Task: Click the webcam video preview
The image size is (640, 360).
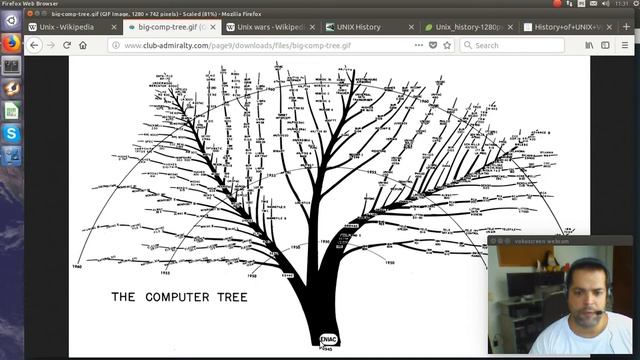Action: [x=560, y=300]
